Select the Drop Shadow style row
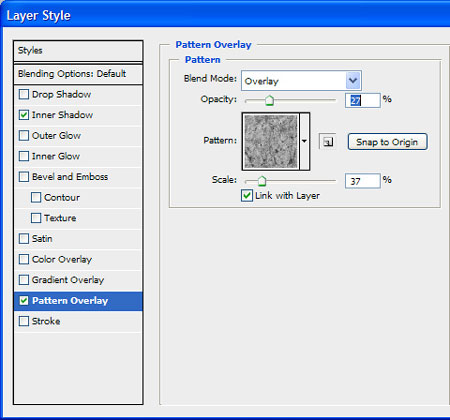This screenshot has width=450, height=420. point(78,95)
